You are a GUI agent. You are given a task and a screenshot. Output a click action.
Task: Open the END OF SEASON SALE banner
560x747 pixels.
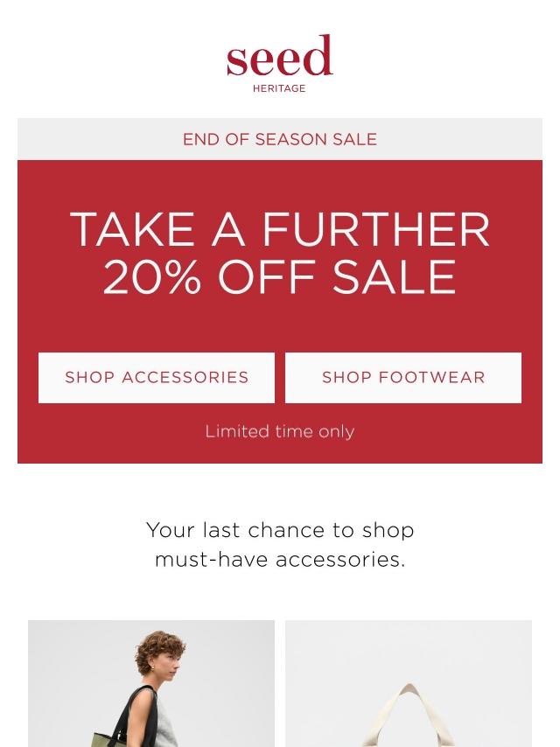coord(280,139)
